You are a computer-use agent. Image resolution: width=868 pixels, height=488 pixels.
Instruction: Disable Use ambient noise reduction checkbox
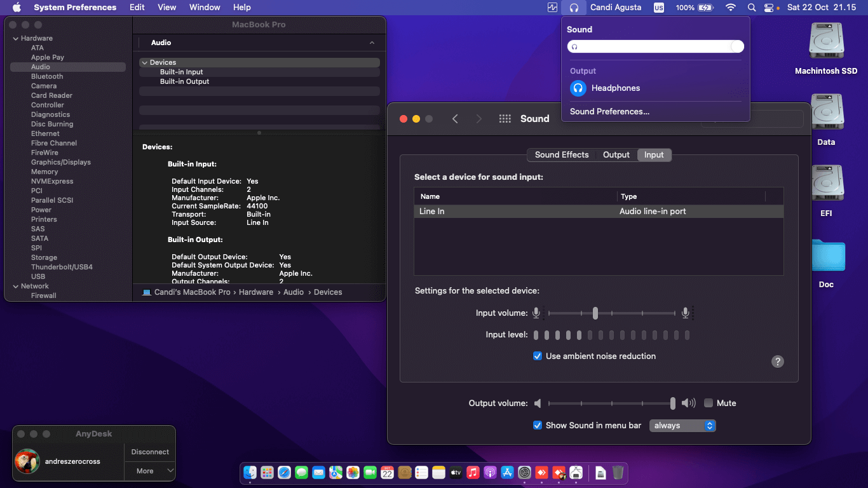538,356
